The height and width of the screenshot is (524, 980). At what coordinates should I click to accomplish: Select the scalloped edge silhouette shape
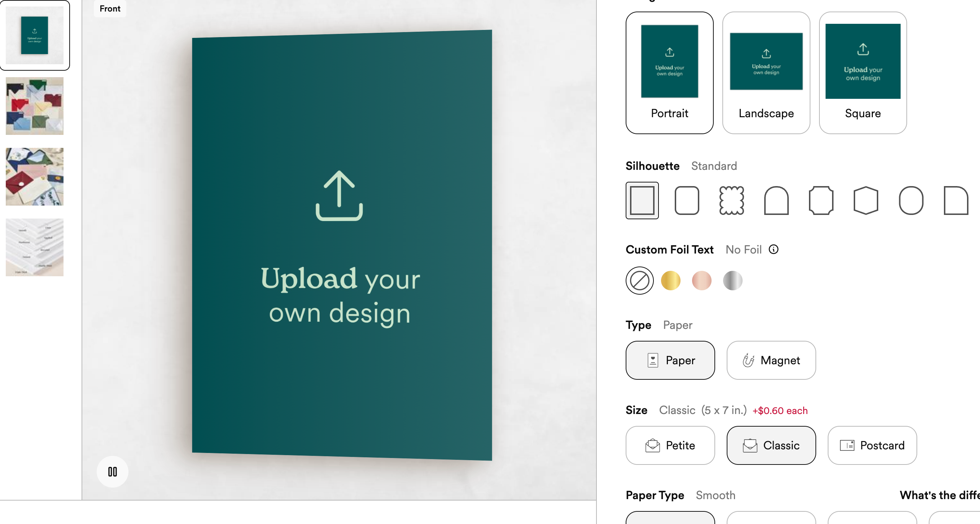pyautogui.click(x=732, y=201)
